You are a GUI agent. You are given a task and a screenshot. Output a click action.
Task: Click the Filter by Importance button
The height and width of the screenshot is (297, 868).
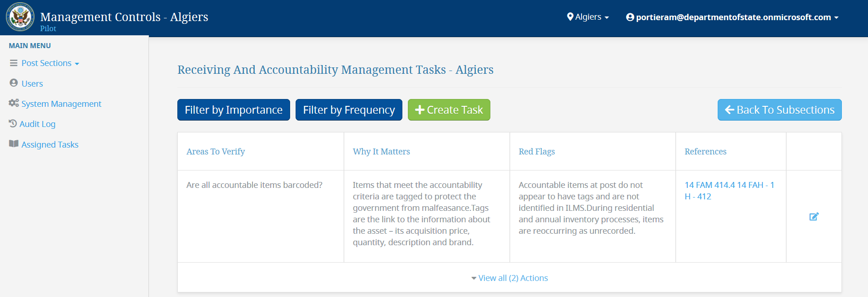pyautogui.click(x=234, y=110)
